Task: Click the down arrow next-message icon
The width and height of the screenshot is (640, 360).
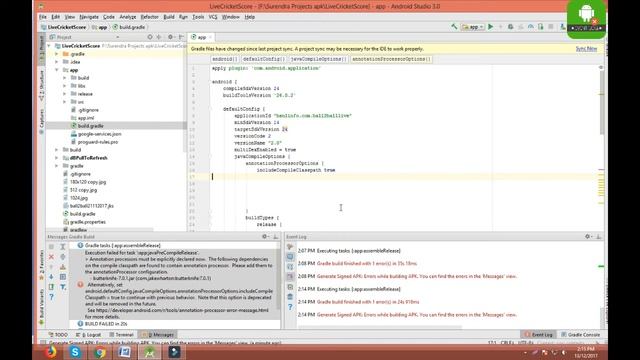Action: [x=51, y=277]
